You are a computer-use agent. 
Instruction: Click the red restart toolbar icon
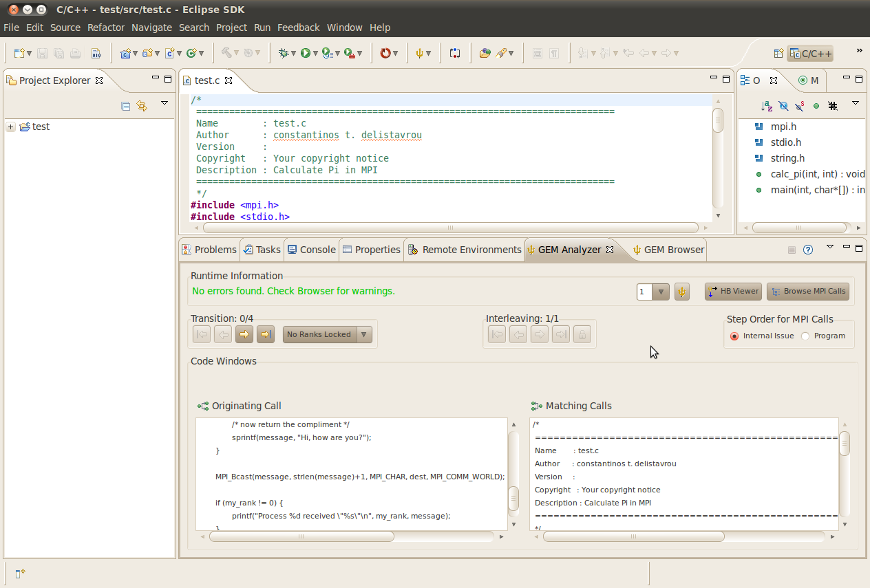(385, 53)
